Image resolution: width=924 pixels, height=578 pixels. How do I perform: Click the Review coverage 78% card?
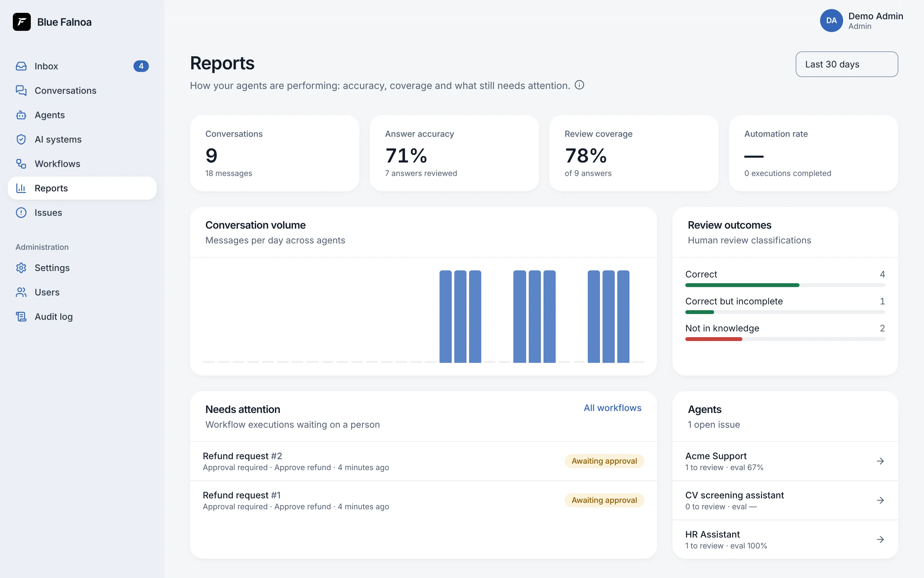tap(633, 153)
